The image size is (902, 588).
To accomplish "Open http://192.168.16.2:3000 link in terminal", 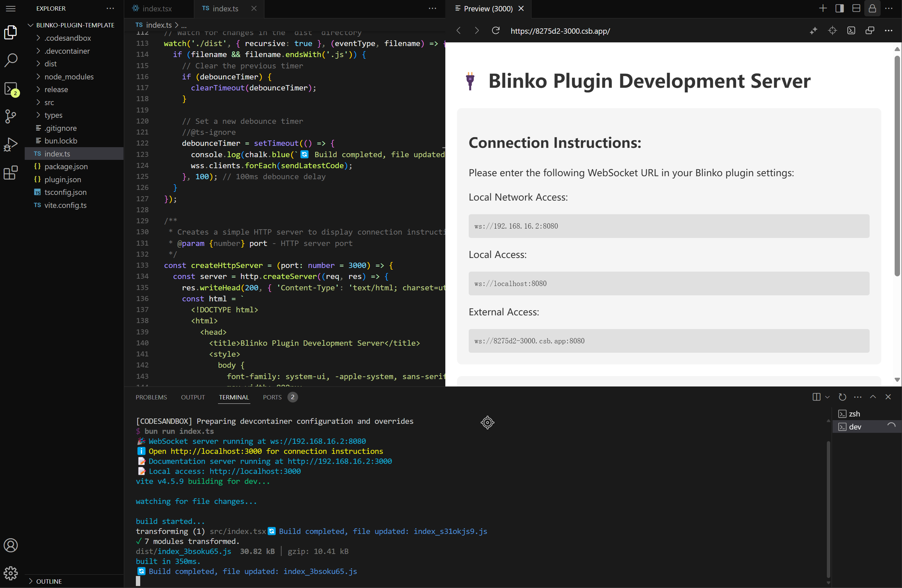I will click(340, 461).
